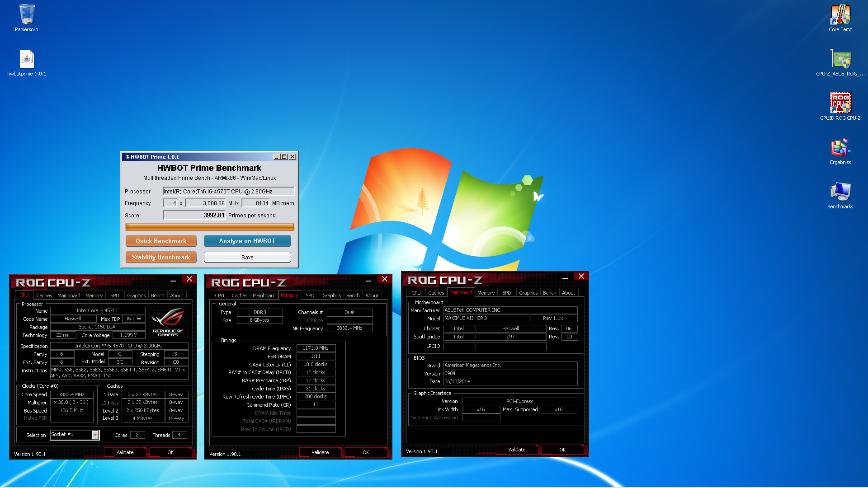Click OK in the CPU-Z CPU window
Image resolution: width=868 pixels, height=488 pixels.
tap(170, 452)
